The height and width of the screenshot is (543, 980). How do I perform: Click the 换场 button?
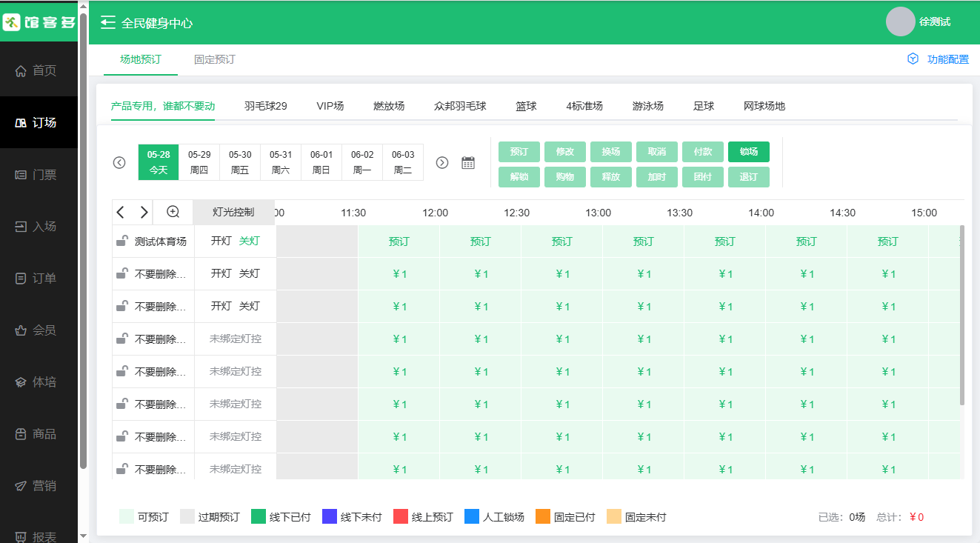pos(611,152)
